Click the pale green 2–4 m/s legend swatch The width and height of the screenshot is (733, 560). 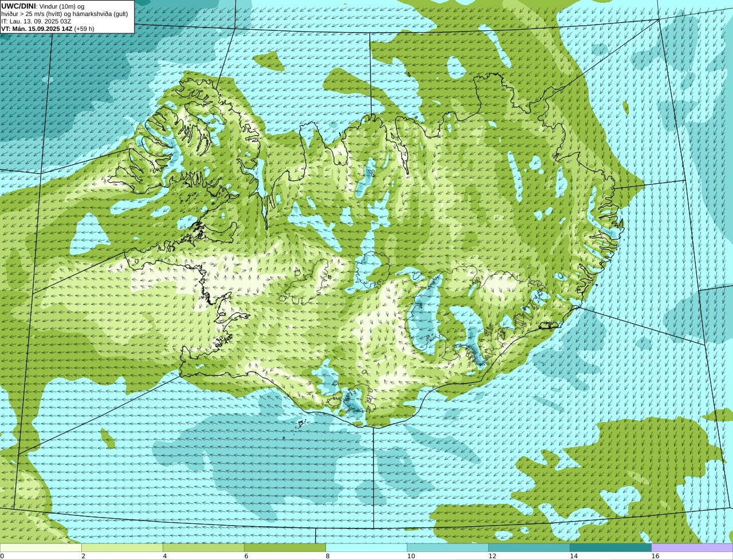[x=122, y=547]
